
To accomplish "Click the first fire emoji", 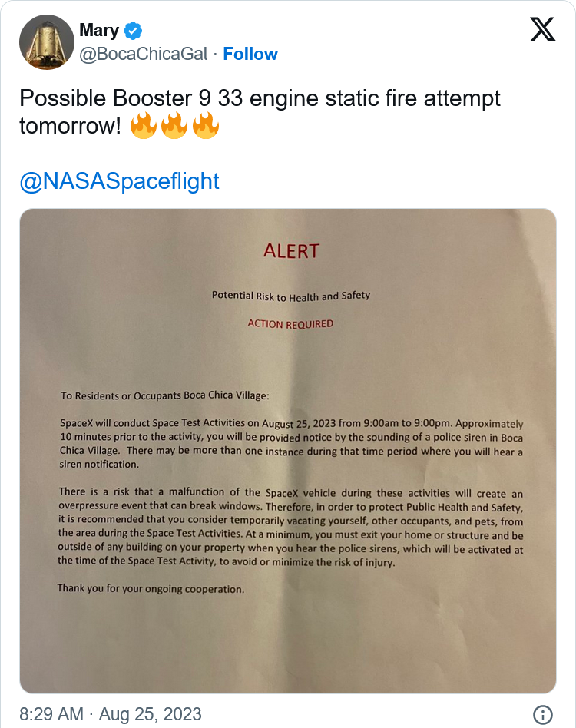I will (143, 126).
